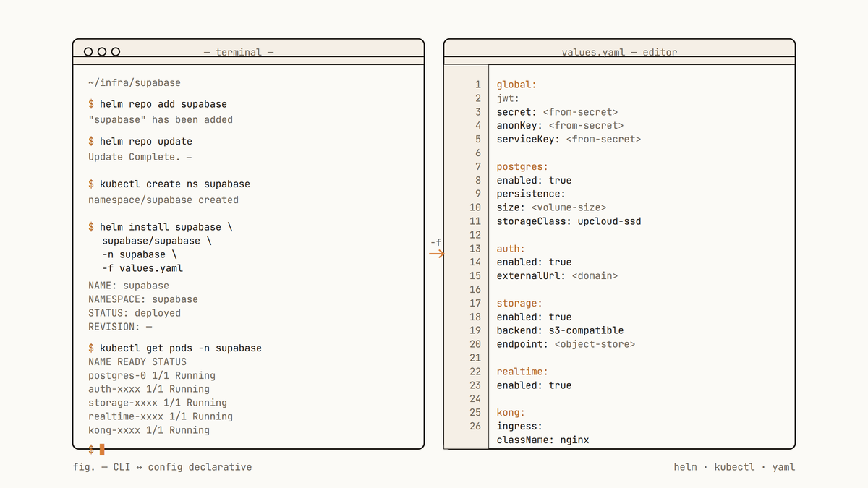Click the '-n supabase \' flag line
The width and height of the screenshot is (868, 488).
tap(140, 254)
